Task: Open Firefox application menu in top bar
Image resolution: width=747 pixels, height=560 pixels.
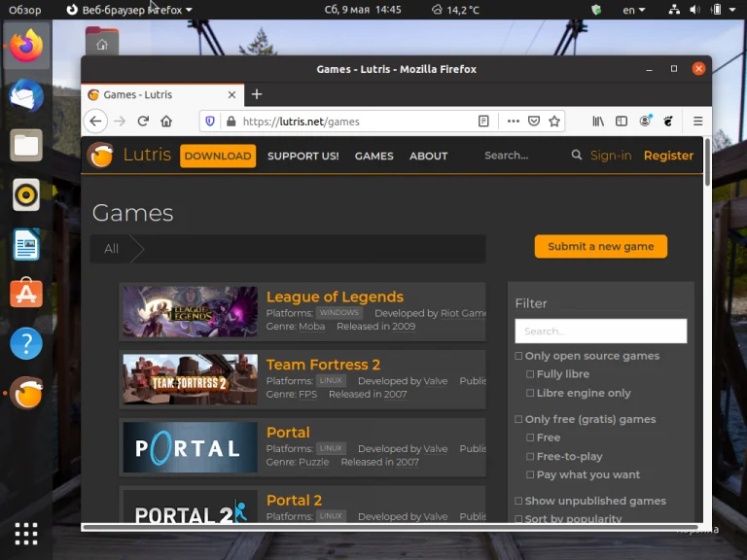Action: 129,10
